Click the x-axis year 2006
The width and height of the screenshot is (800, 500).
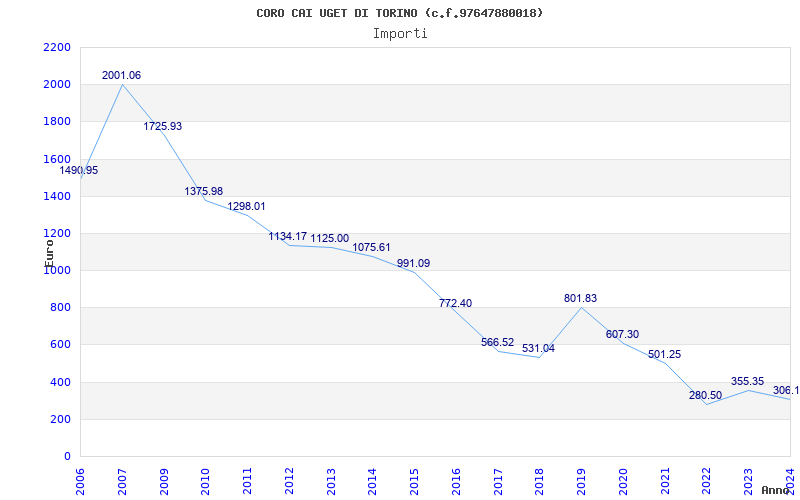click(80, 482)
